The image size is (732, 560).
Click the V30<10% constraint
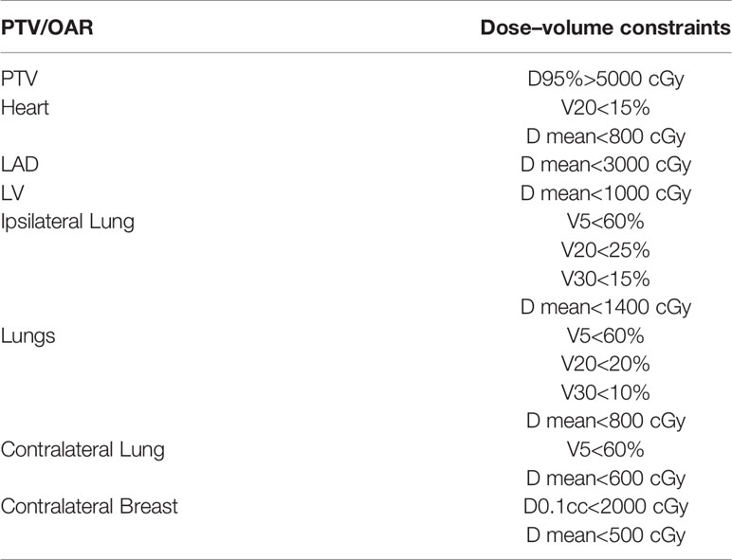click(x=606, y=392)
